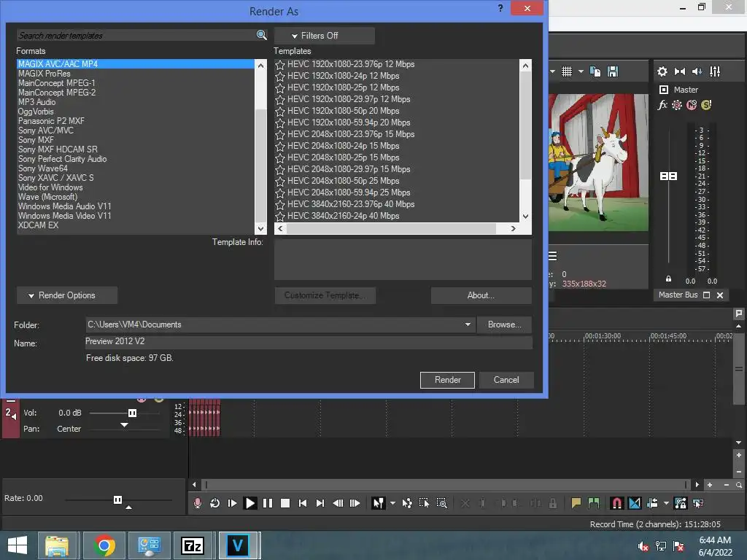Expand Render Options section
Viewport: 747px width, 560px height.
coord(67,295)
